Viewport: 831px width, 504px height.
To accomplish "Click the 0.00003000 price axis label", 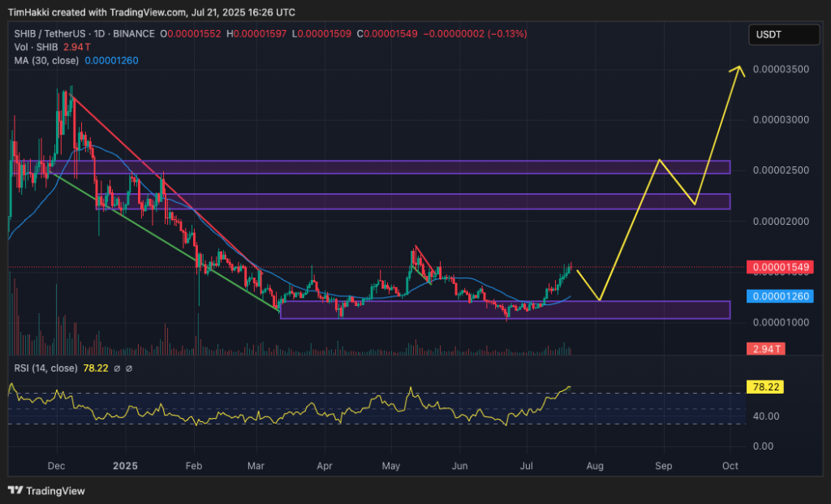I will pyautogui.click(x=782, y=120).
